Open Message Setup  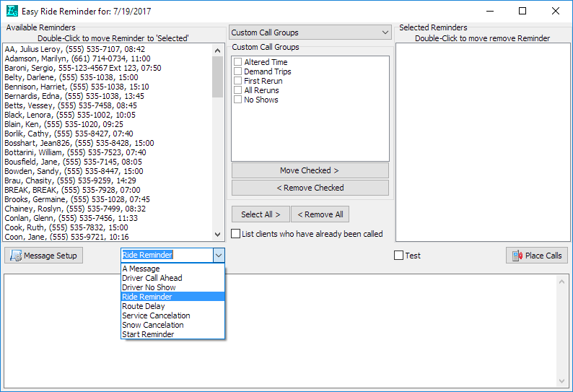click(43, 256)
